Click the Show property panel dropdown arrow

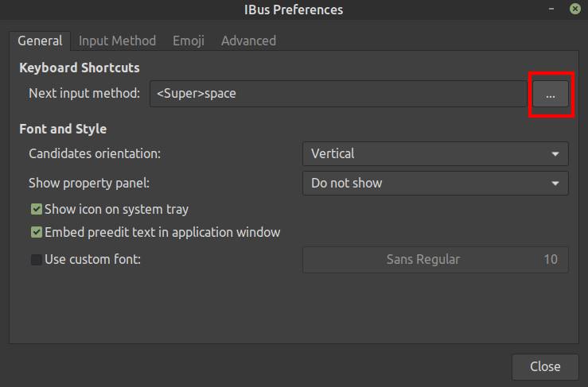tap(555, 184)
